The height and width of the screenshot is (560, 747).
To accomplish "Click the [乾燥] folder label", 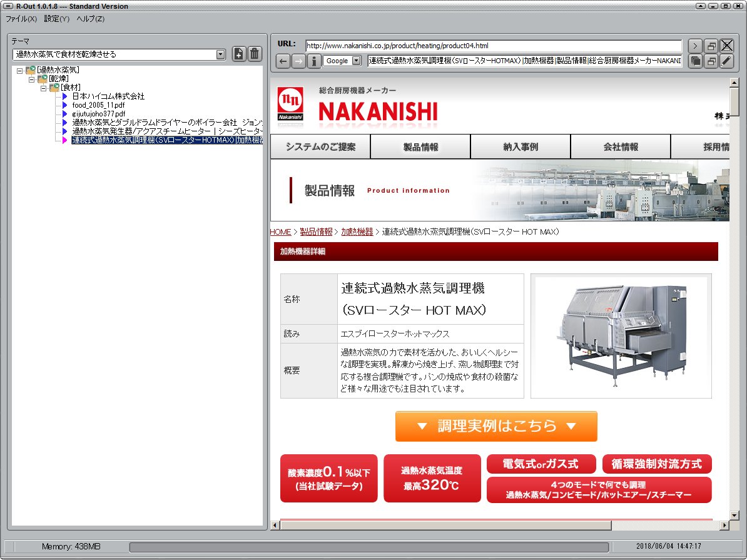I will click(x=59, y=79).
